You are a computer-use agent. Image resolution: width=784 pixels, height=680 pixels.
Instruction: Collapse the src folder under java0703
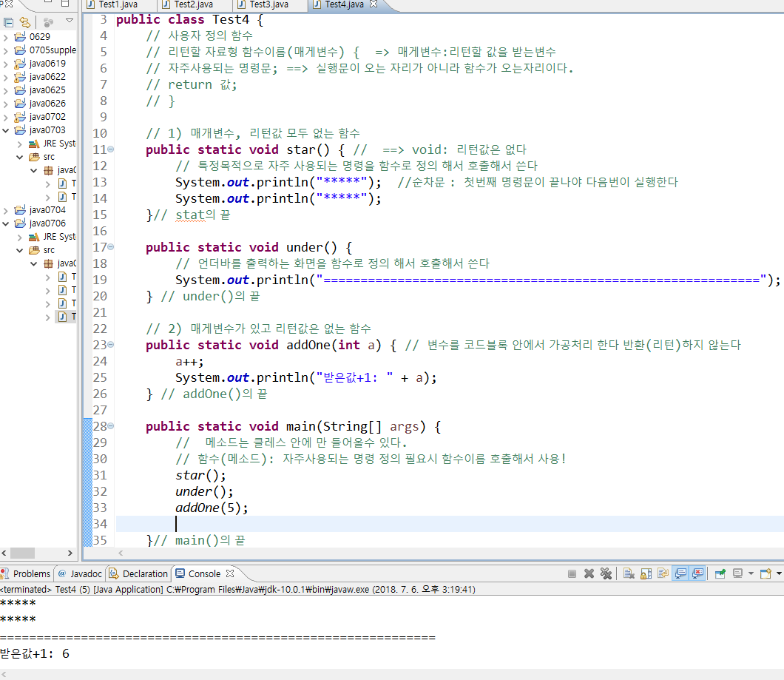coord(19,157)
